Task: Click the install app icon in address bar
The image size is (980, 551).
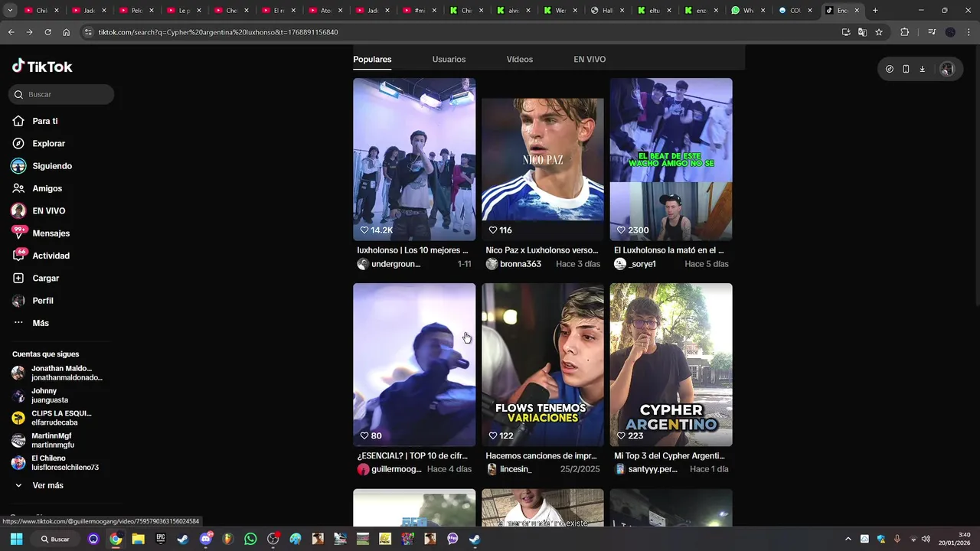Action: 845,32
